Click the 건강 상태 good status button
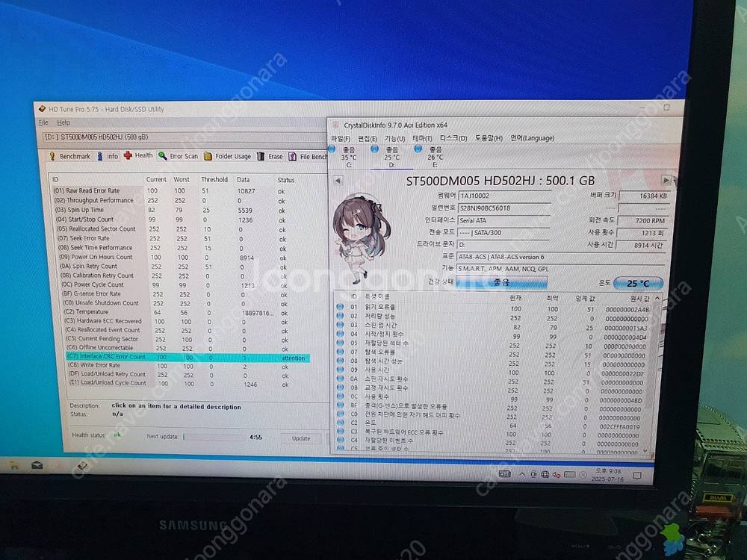747x560 pixels. pos(502,282)
